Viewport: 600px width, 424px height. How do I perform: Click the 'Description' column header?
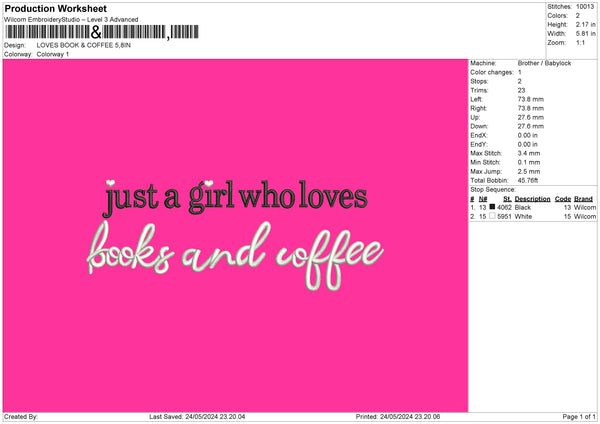pyautogui.click(x=532, y=199)
